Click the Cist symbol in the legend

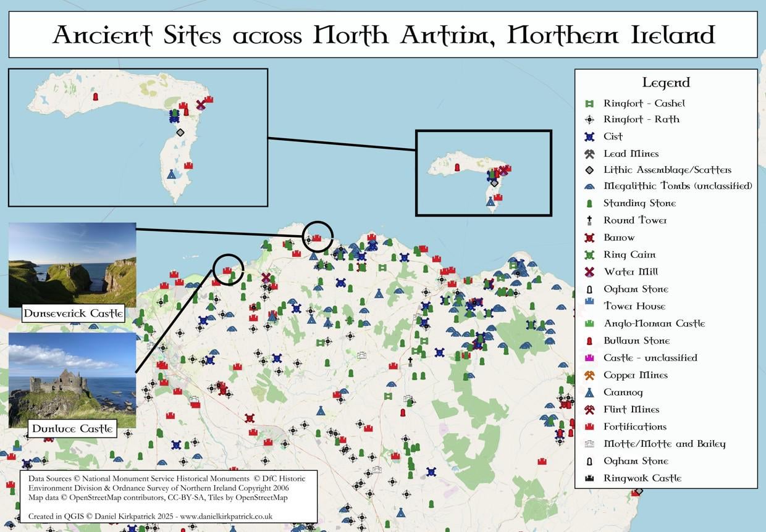(589, 137)
